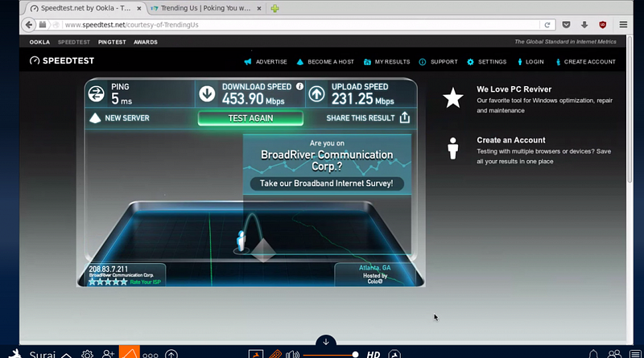The height and width of the screenshot is (358, 644).
Task: Click the Rate Your ISP link
Action: coord(146,282)
